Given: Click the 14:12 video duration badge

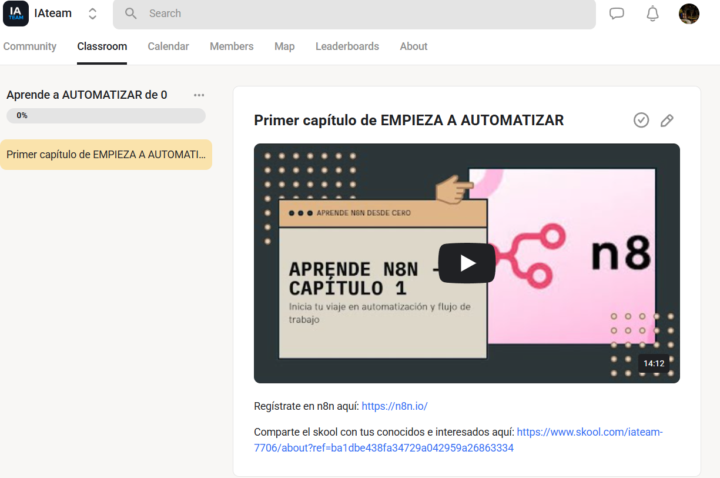Looking at the screenshot, I should click(654, 364).
